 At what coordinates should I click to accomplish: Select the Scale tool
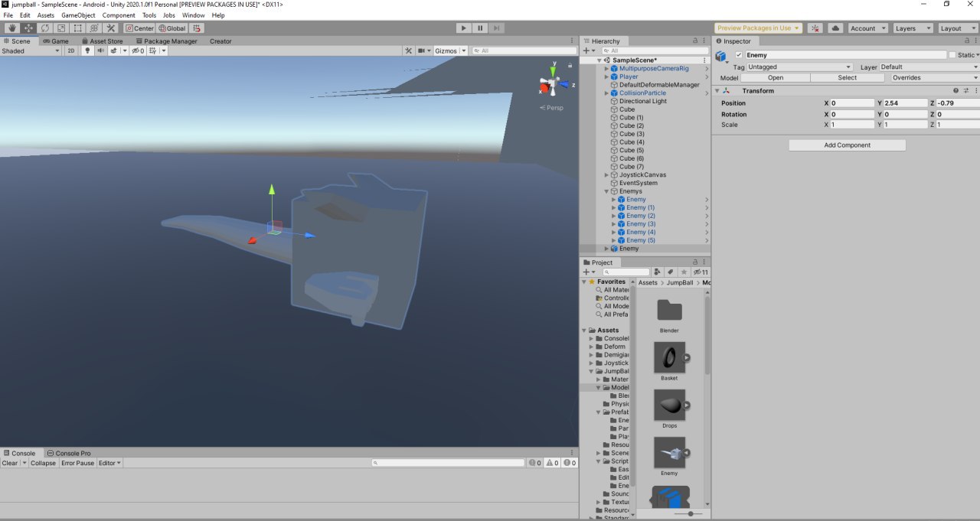tap(61, 28)
